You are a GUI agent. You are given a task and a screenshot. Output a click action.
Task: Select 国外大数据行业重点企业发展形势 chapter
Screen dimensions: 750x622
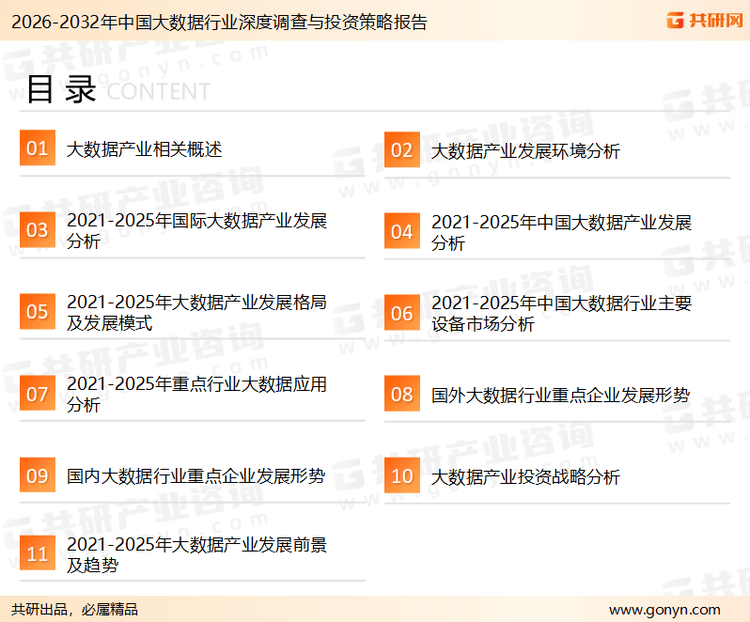pyautogui.click(x=560, y=395)
